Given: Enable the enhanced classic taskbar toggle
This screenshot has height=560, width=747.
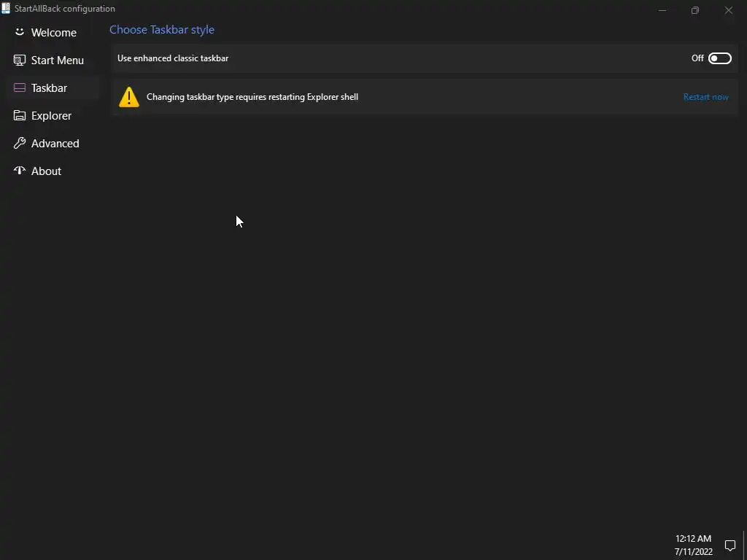Looking at the screenshot, I should [x=719, y=58].
